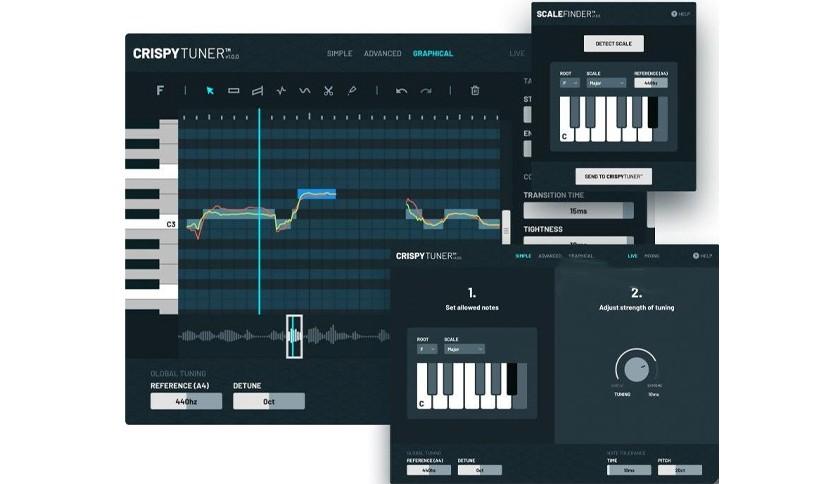This screenshot has height=484, width=836.
Task: Open the Scale Major dropdown in the front CrispyTuner window
Action: (x=464, y=349)
